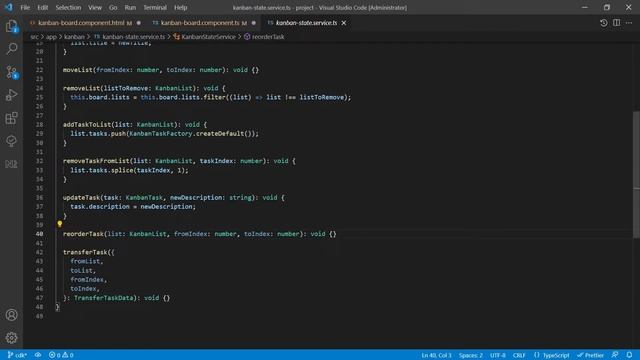Click the eye watch icon in status bar
This screenshot has width=640, height=360.
point(38,355)
